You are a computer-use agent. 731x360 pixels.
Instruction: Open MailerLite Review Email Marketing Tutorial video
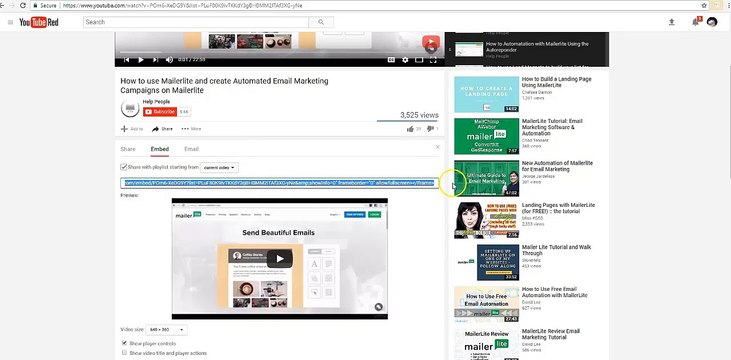pyautogui.click(x=551, y=334)
